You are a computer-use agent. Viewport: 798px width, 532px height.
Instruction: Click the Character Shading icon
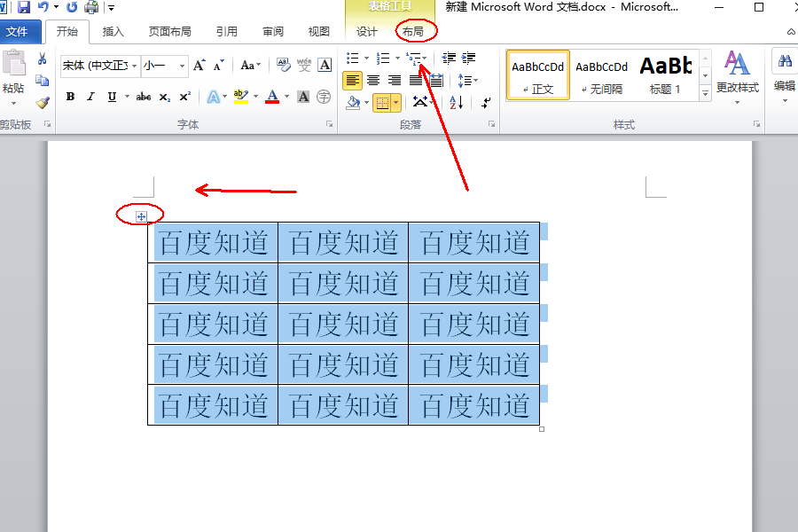pos(303,97)
